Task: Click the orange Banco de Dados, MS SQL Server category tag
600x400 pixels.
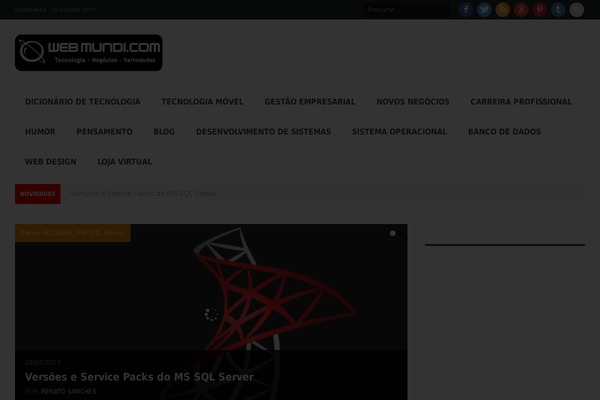Action: pos(73,233)
